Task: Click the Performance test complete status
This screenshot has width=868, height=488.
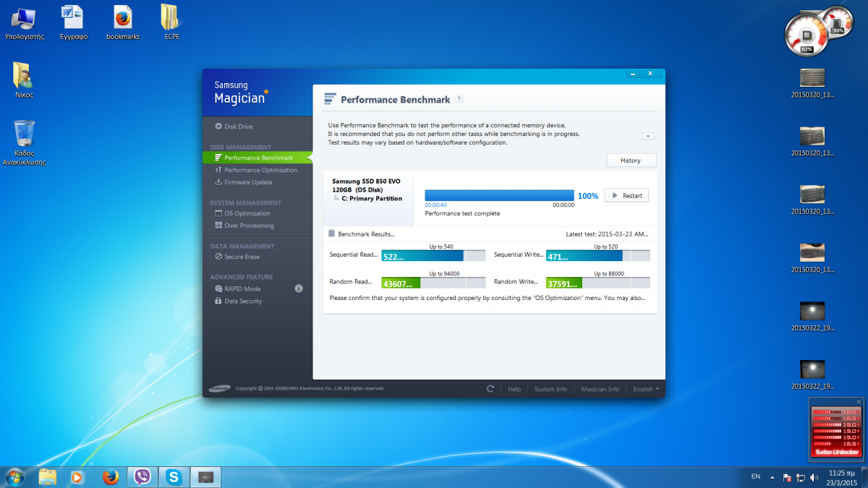Action: (462, 213)
